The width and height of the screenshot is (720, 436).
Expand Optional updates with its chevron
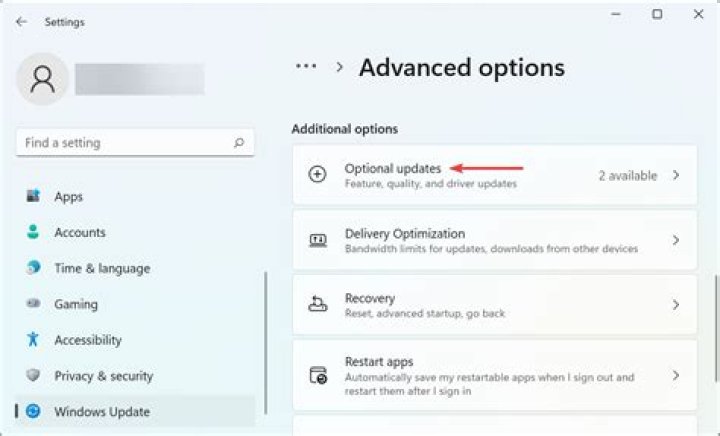point(675,175)
